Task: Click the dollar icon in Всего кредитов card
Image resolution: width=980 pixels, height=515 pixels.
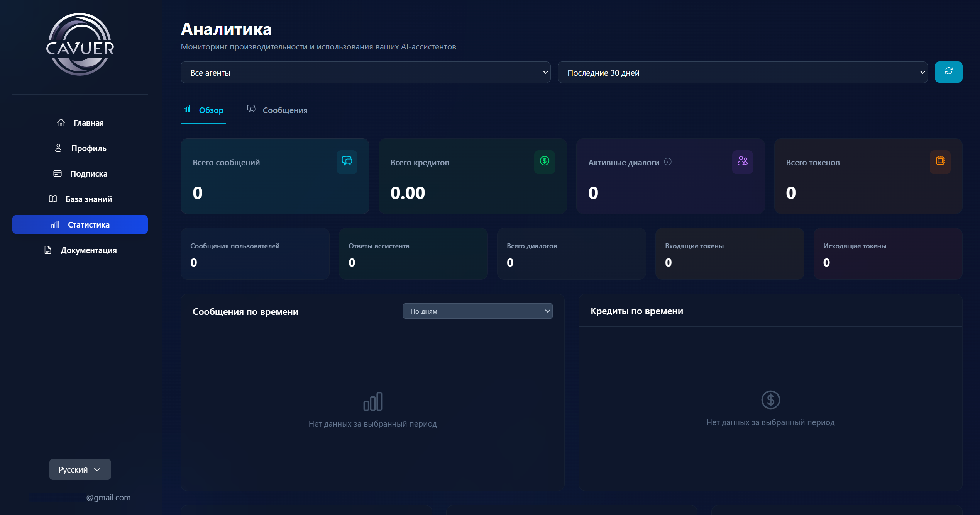Action: coord(544,161)
